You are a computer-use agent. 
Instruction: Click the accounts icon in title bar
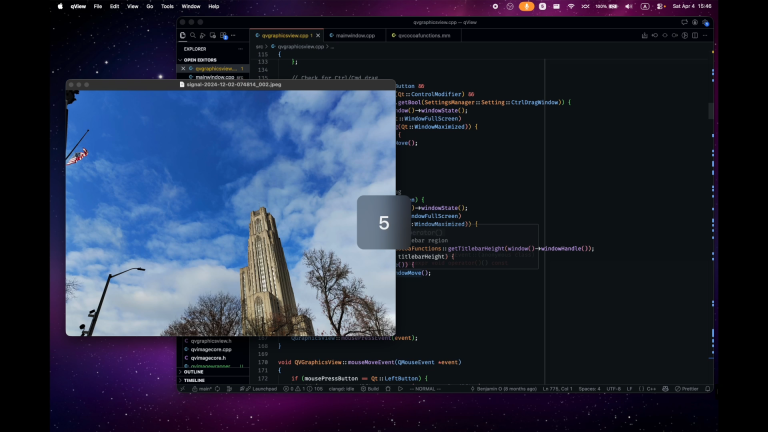click(695, 22)
